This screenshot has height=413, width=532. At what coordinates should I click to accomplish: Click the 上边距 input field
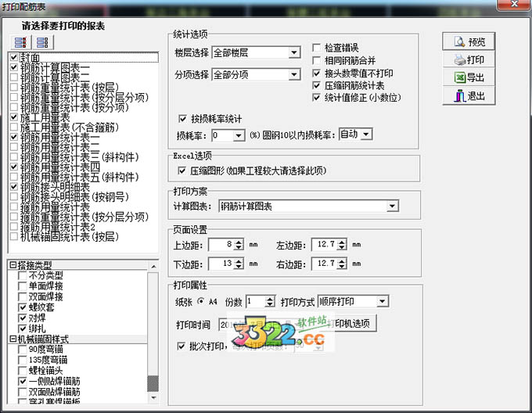(x=221, y=245)
